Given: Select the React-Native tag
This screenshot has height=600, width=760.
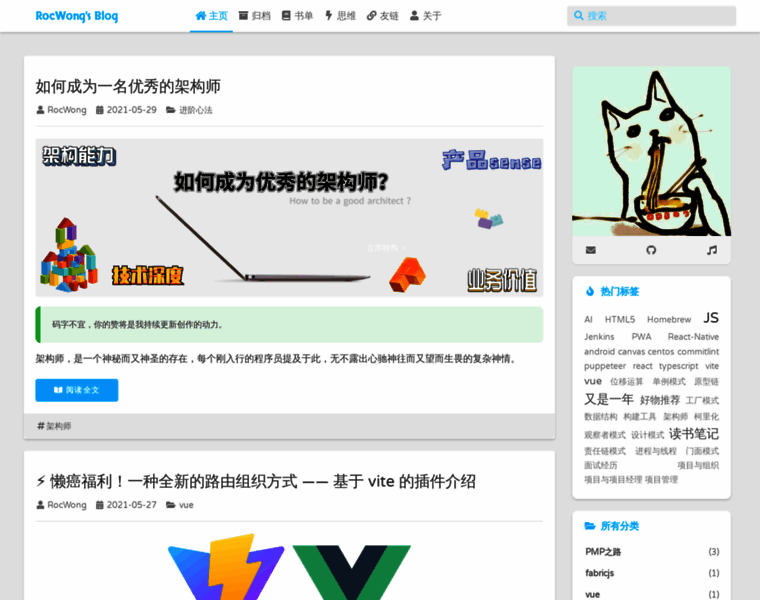Looking at the screenshot, I should pyautogui.click(x=693, y=337).
